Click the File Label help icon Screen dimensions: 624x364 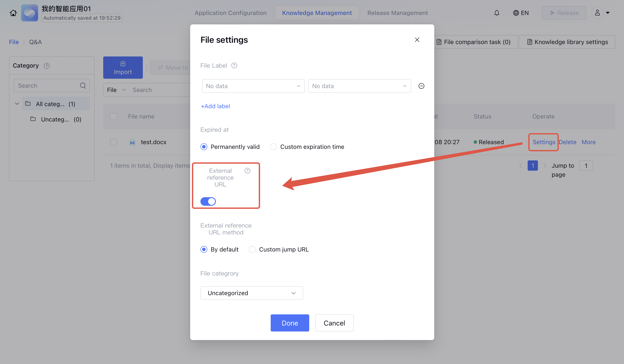pos(234,65)
